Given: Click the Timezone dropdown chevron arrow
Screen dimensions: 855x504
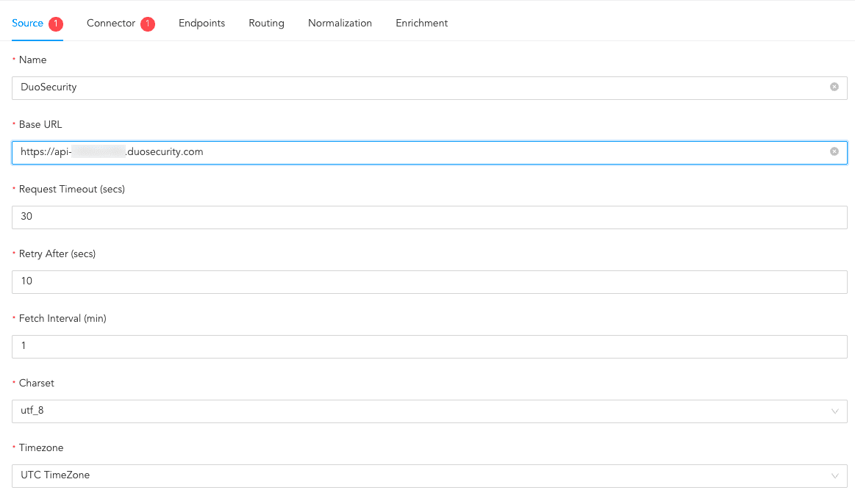Looking at the screenshot, I should coord(834,476).
